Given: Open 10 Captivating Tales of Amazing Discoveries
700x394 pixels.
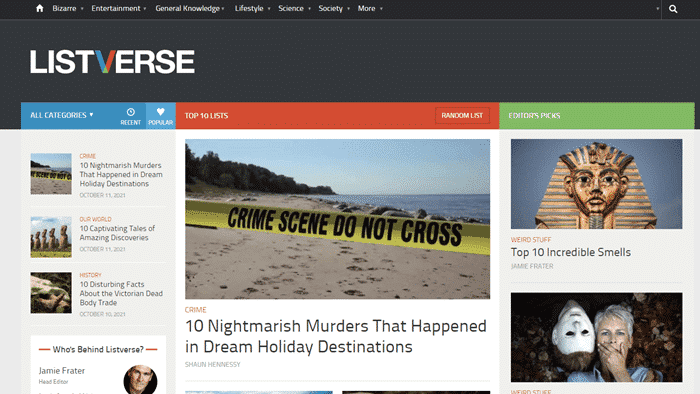Looking at the screenshot, I should (117, 233).
